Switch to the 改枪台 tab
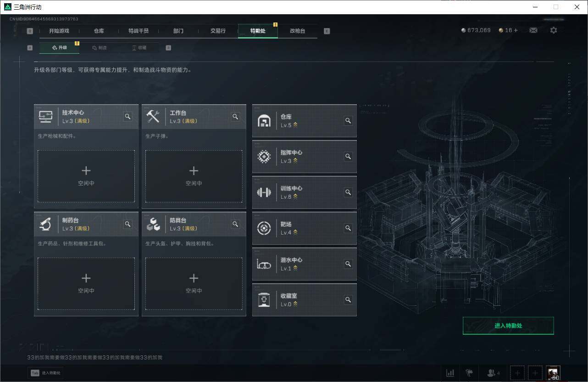 click(297, 31)
